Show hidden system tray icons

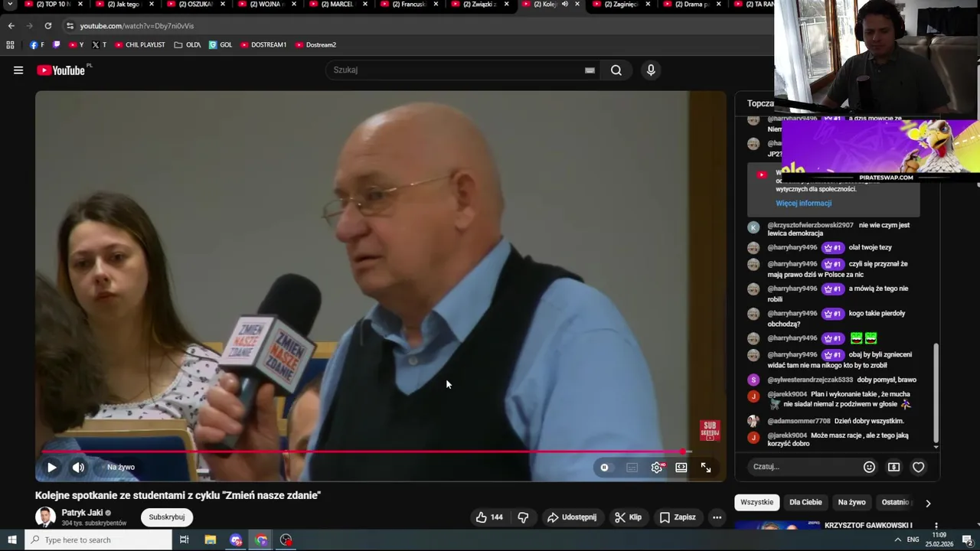[x=897, y=540]
